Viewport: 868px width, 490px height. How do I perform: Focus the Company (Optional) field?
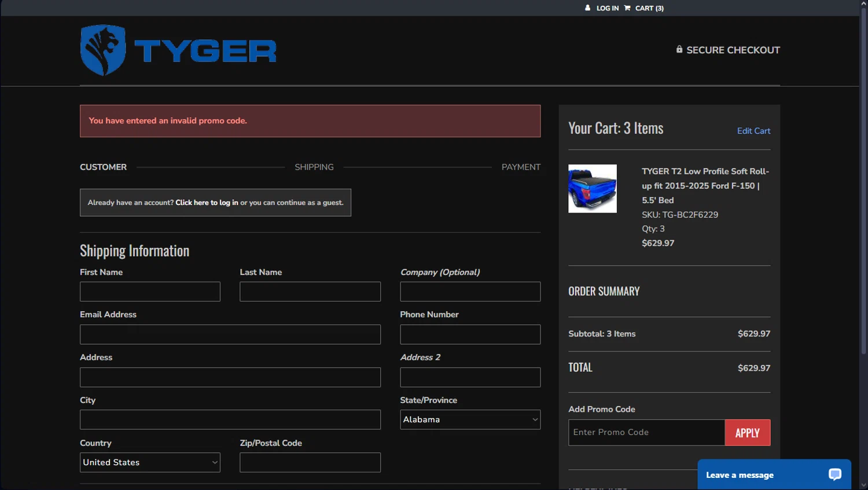coord(470,291)
